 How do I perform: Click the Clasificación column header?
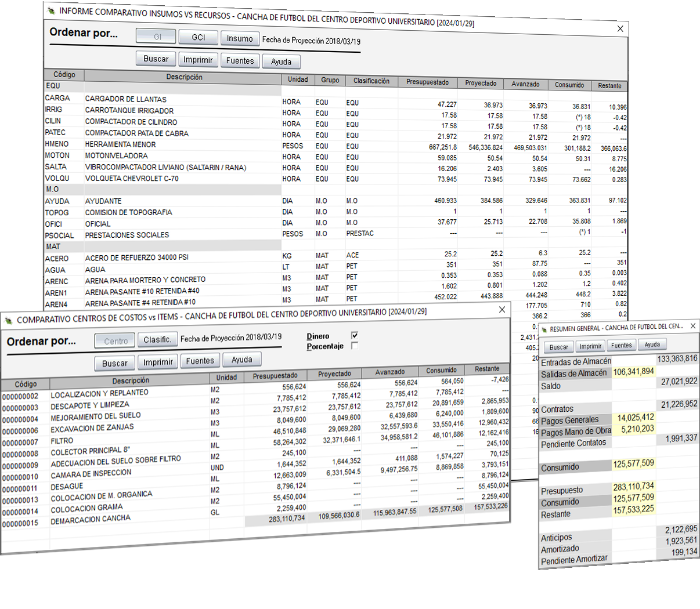click(371, 81)
